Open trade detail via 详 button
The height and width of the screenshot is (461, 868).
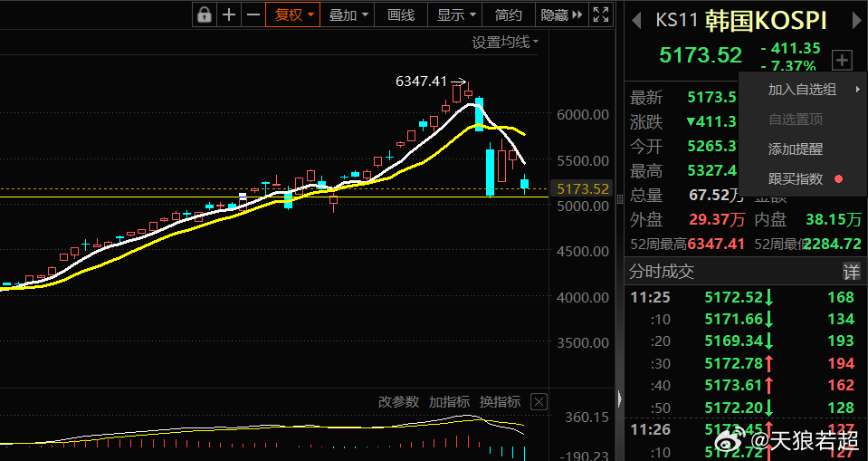click(852, 272)
